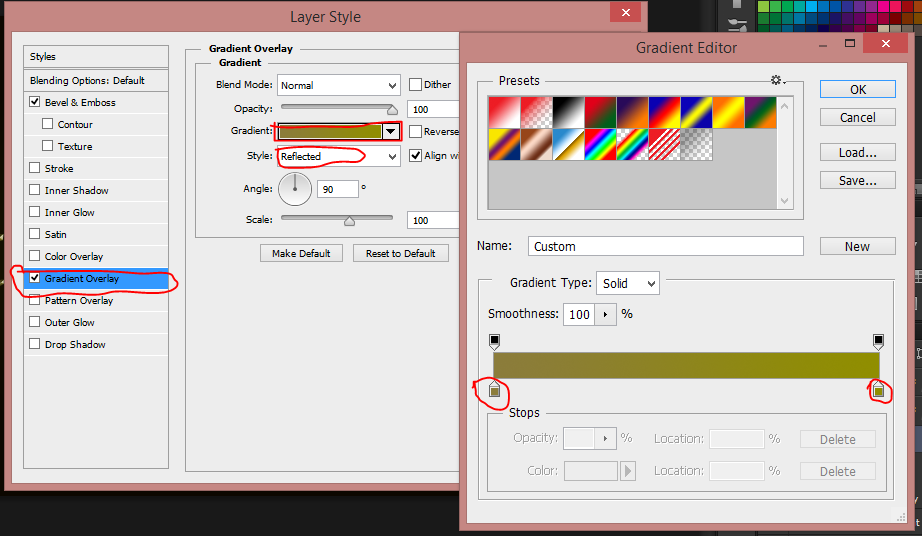Image resolution: width=922 pixels, height=536 pixels.
Task: Select the red-to-white Foreground to Background preset
Action: tap(505, 112)
